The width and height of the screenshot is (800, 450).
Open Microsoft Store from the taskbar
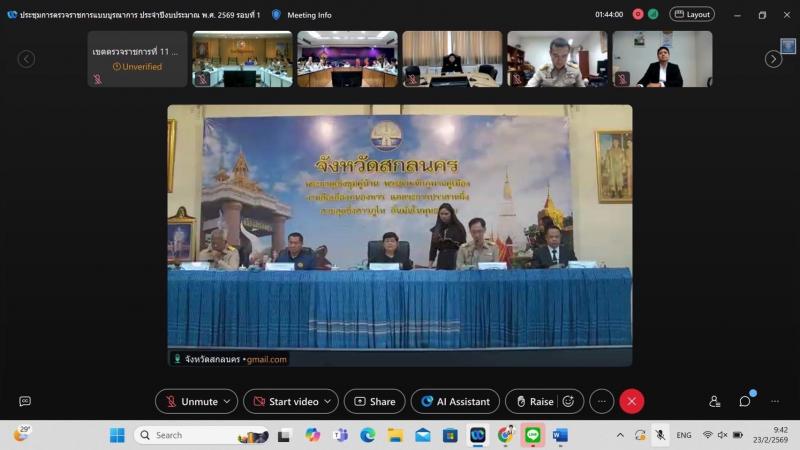[450, 435]
